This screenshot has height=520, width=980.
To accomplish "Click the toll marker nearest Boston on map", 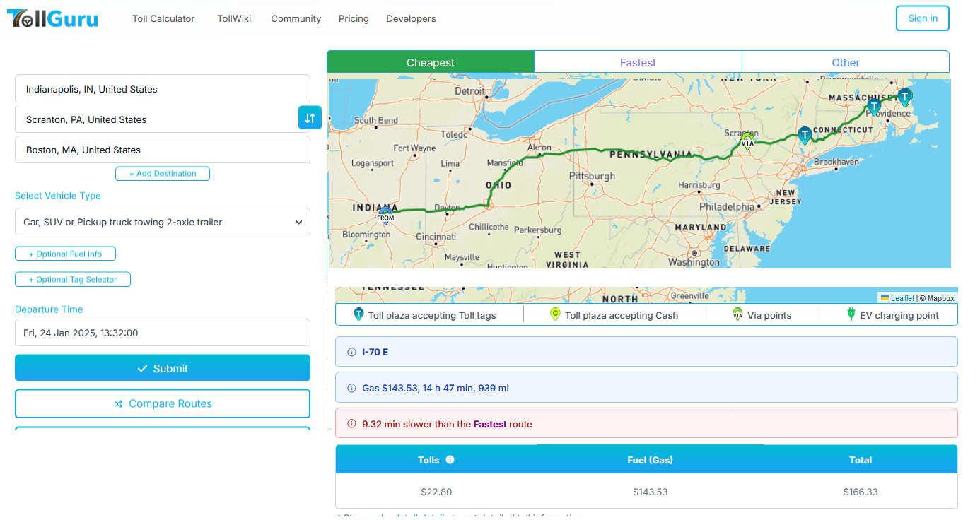I will click(x=904, y=97).
